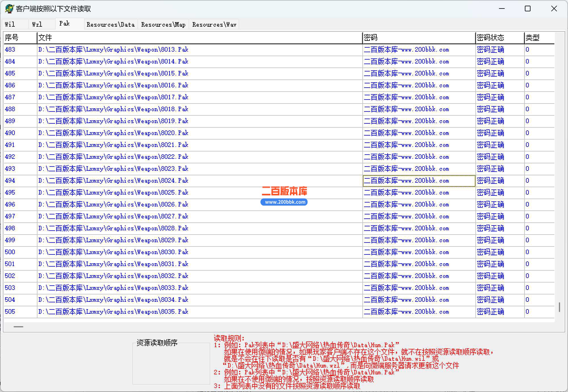Select row 505 file 8035.Pak
The width and height of the screenshot is (568, 392).
113,312
